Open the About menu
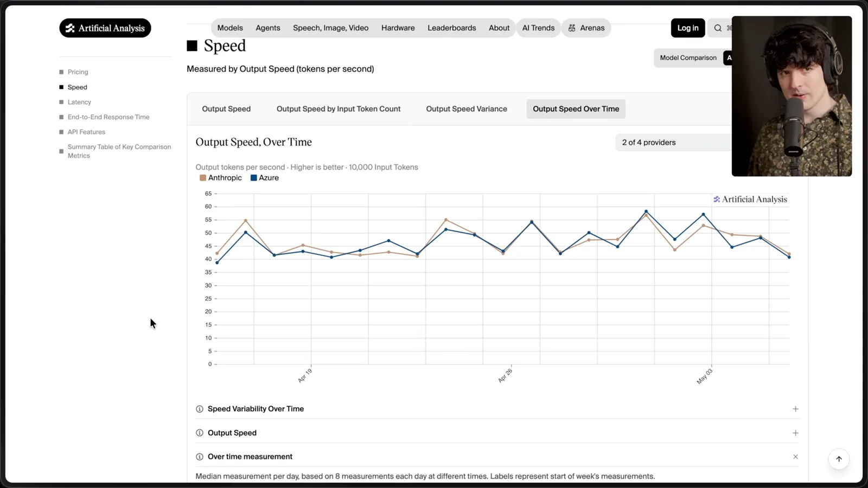Viewport: 868px width, 488px height. (x=499, y=28)
